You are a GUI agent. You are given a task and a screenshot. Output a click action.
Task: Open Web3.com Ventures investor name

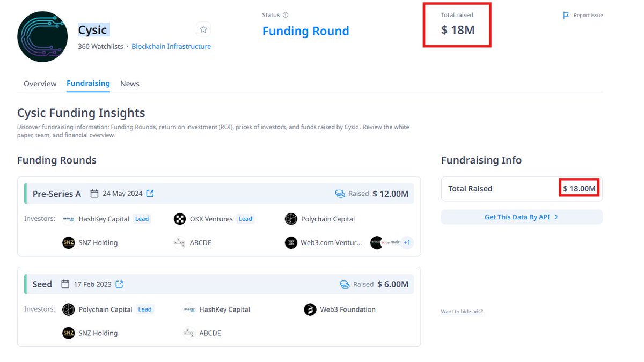332,242
